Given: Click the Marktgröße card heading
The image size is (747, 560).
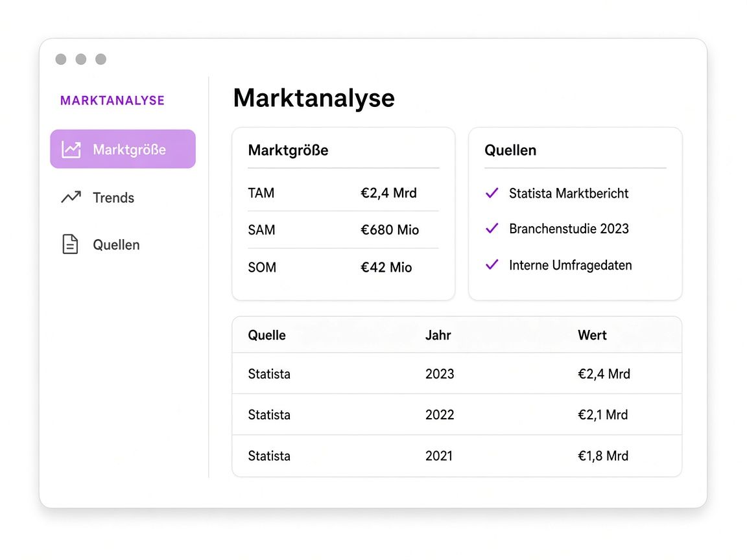Looking at the screenshot, I should click(288, 150).
